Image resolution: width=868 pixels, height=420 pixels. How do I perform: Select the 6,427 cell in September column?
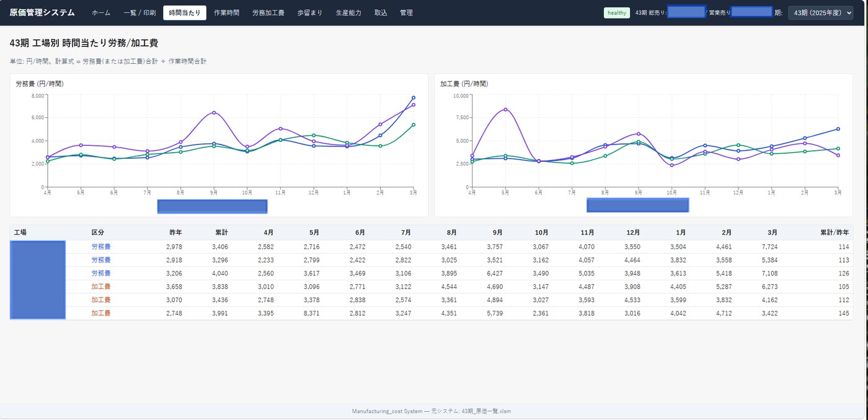coord(494,274)
